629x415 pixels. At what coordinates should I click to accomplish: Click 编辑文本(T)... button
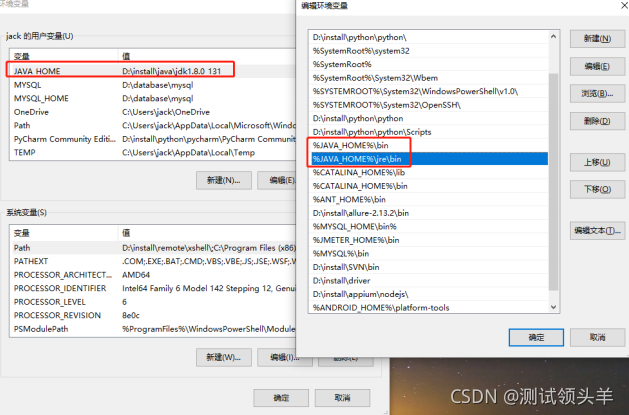tap(597, 231)
